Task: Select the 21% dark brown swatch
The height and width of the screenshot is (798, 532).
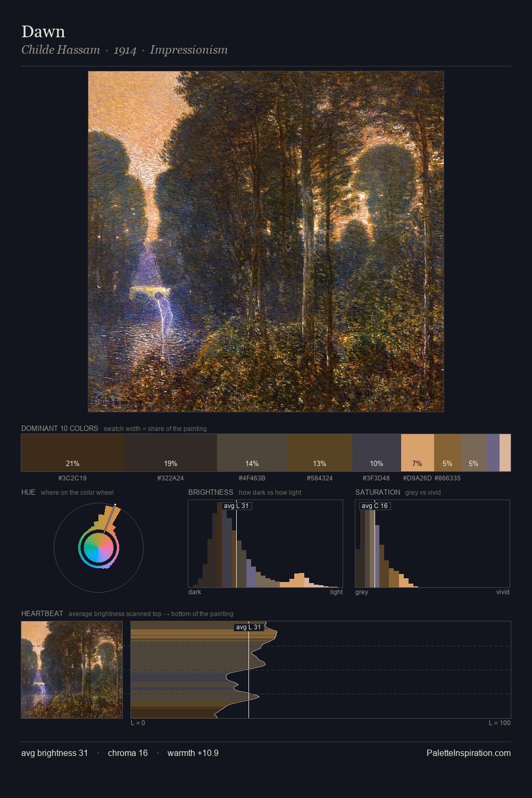Action: 73,453
